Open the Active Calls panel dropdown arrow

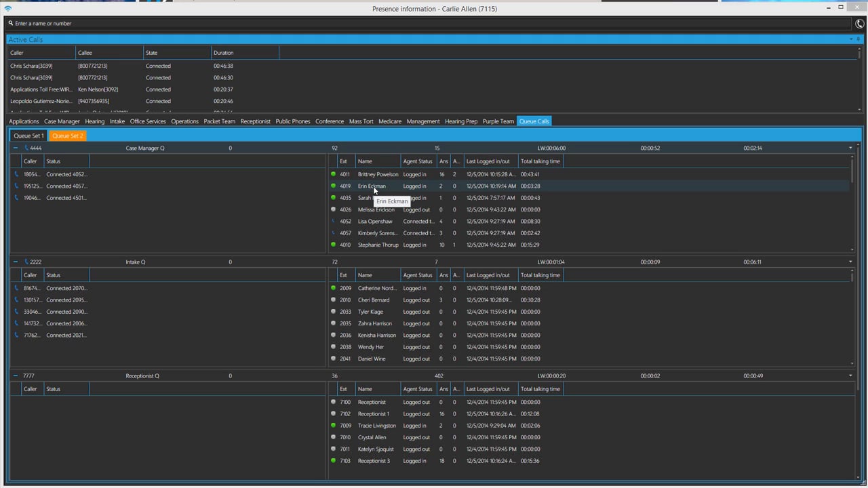(x=851, y=39)
